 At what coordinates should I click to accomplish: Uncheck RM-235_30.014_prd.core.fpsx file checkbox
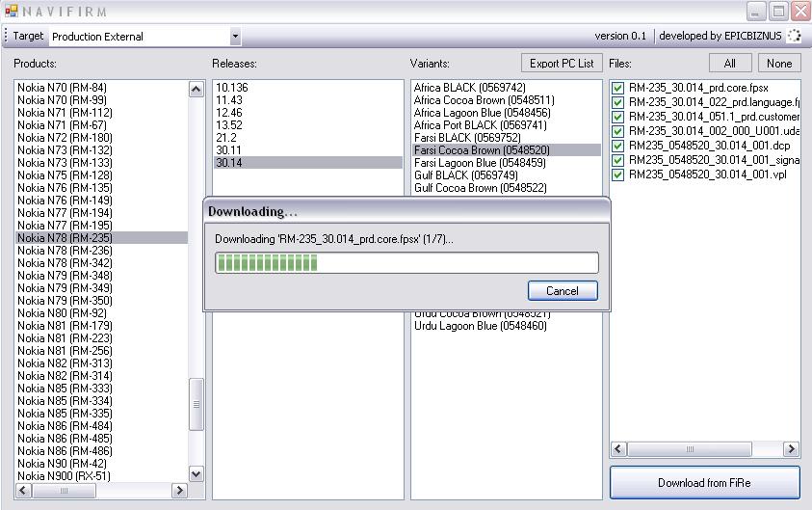click(617, 88)
